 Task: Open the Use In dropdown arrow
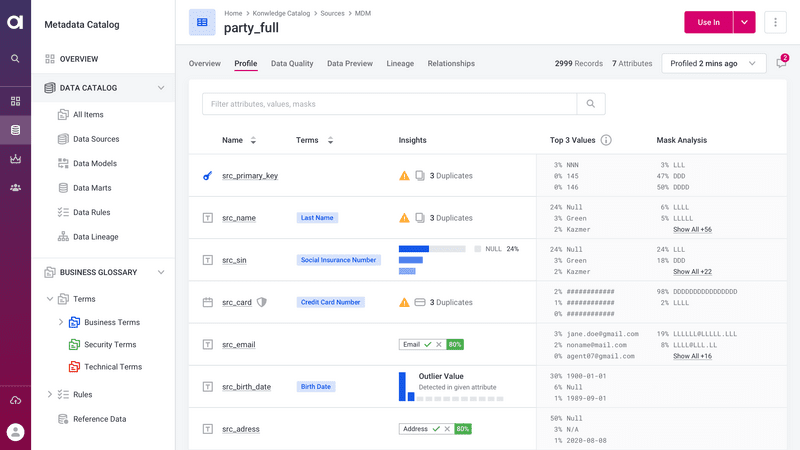click(x=744, y=22)
